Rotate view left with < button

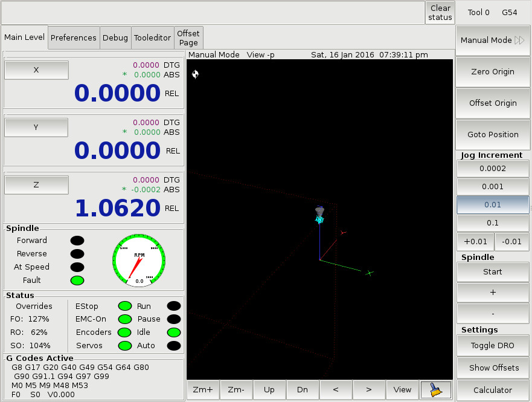pyautogui.click(x=336, y=390)
